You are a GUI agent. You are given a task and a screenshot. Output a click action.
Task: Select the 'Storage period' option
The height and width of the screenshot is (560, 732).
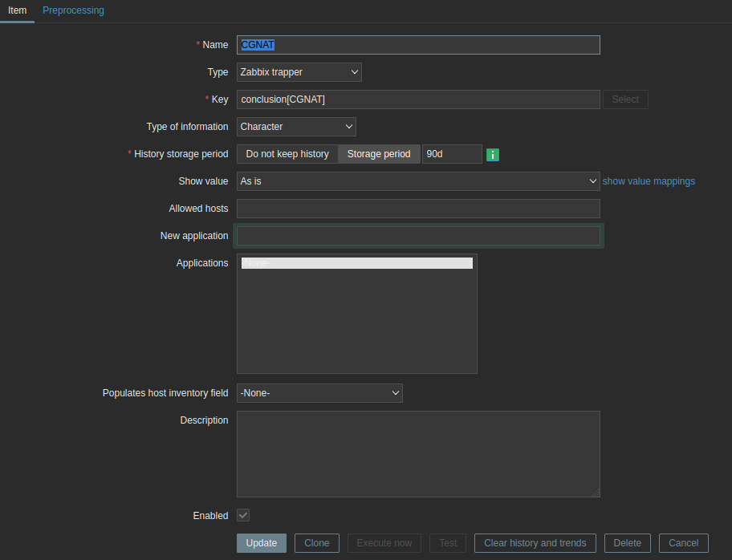pos(379,154)
